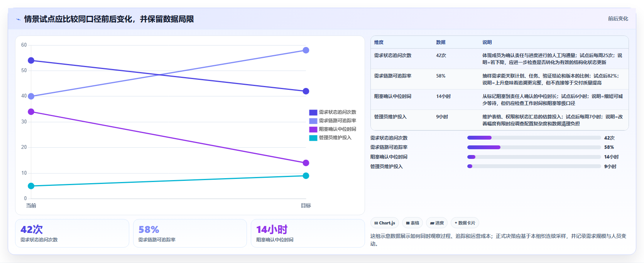
Task: Click the 需求链路可追踪率 progress bar
Action: tap(534, 147)
